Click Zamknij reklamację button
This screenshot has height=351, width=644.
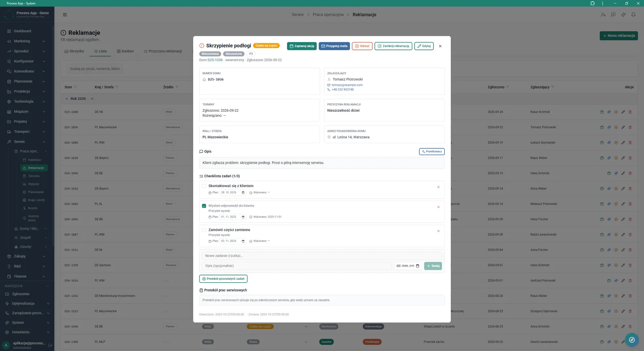point(393,46)
